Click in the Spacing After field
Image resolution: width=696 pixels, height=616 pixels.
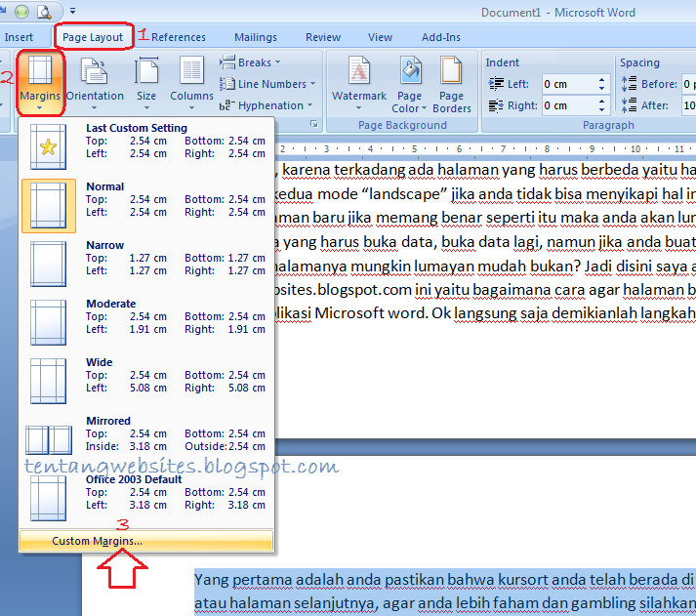pyautogui.click(x=688, y=105)
